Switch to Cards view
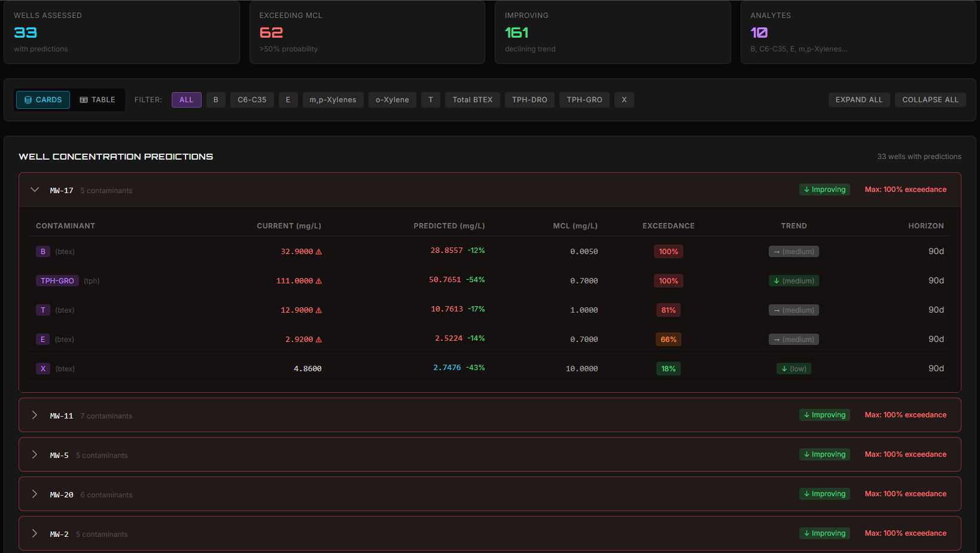980x553 pixels. 43,100
